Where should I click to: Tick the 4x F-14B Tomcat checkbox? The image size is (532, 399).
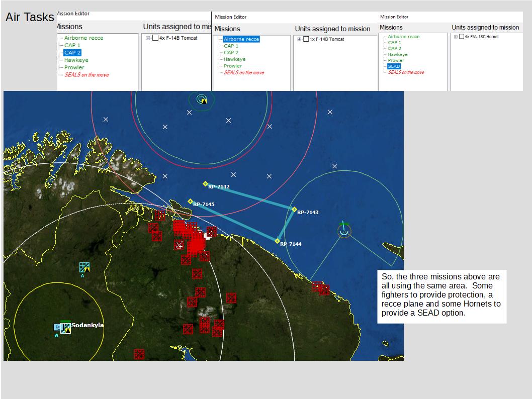[155, 38]
